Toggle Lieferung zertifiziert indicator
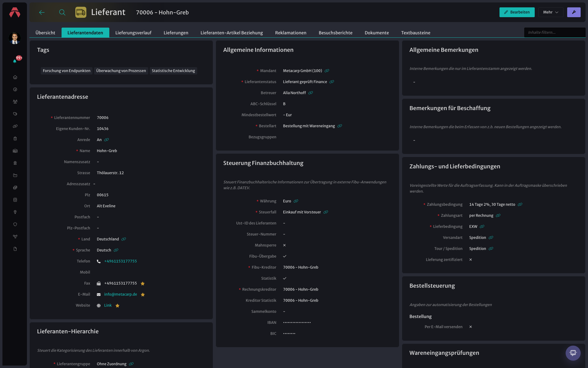588x368 pixels. click(x=471, y=260)
